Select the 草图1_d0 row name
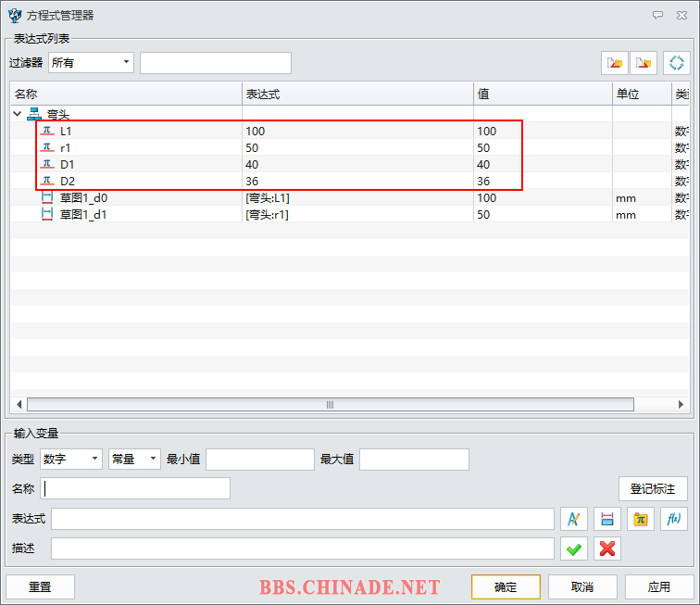Viewport: 700px width, 605px height. click(x=83, y=197)
